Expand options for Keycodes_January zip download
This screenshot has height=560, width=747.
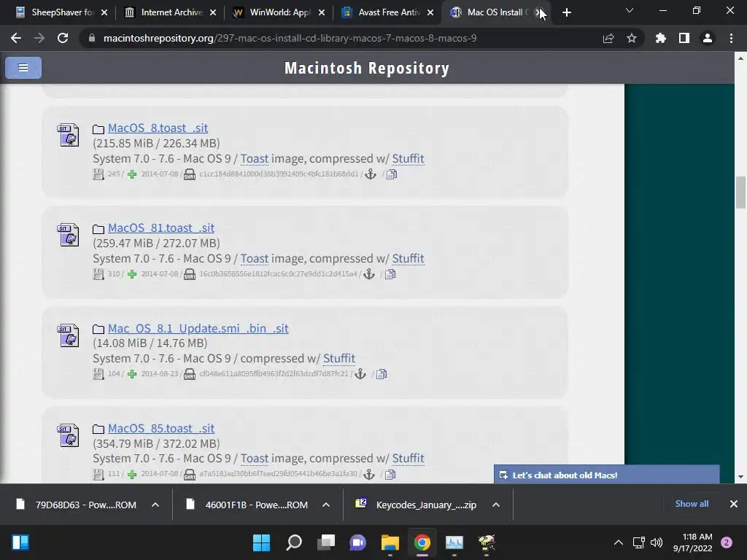click(496, 505)
